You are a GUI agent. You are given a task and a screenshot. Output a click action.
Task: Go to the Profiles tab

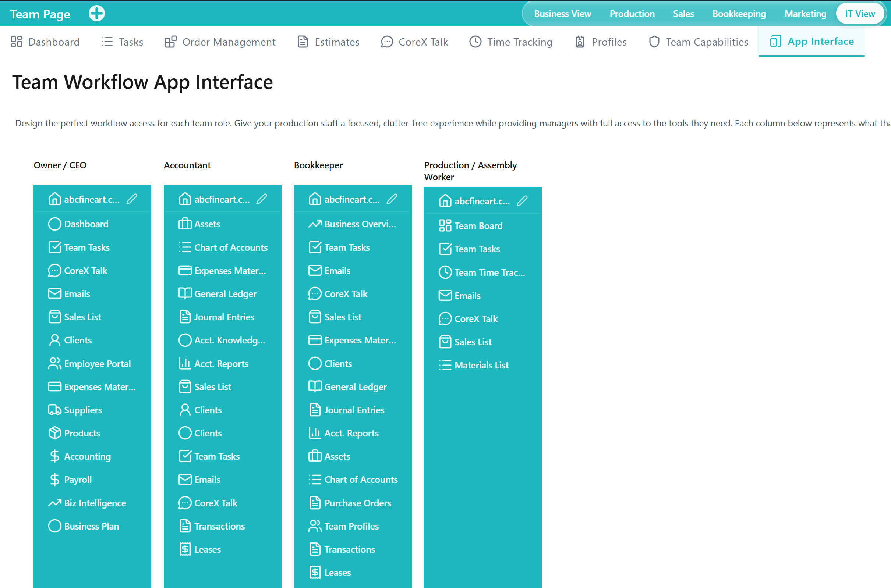point(601,42)
